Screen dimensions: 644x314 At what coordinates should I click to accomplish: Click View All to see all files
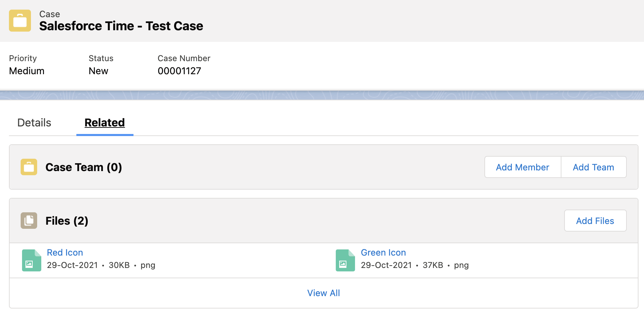point(323,293)
